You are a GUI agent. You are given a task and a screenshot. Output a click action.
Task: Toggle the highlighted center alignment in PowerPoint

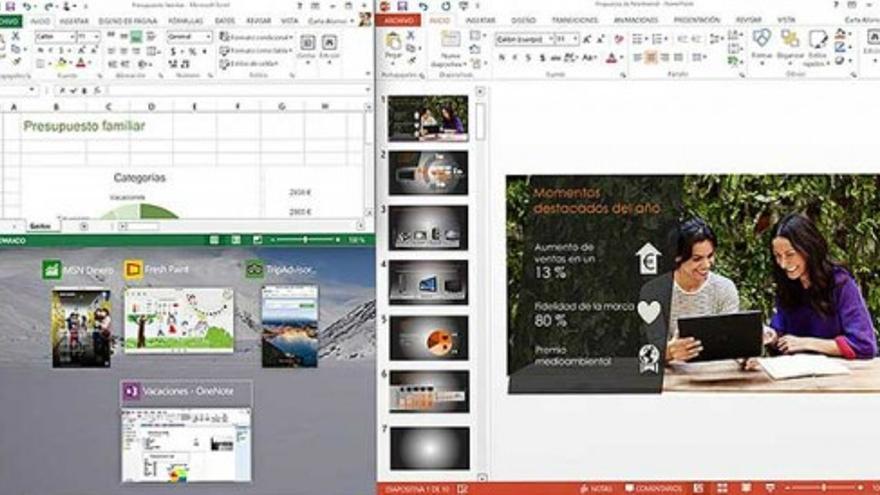(x=651, y=57)
